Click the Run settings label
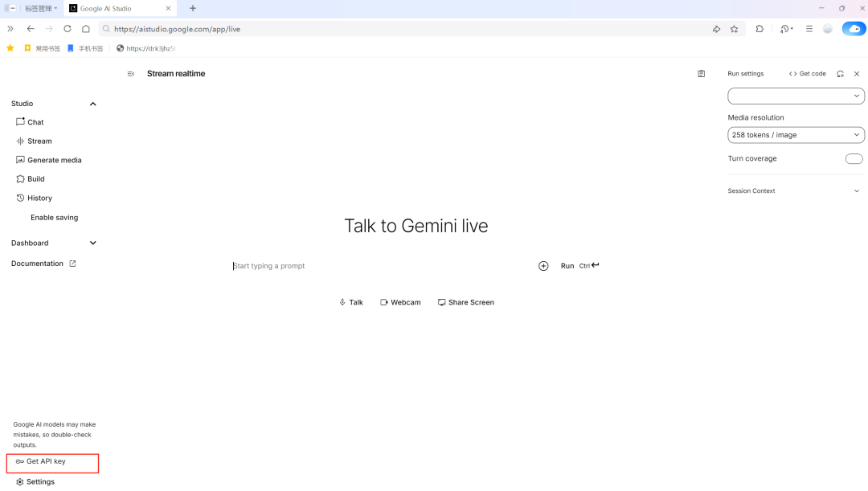Image resolution: width=868 pixels, height=491 pixels. pyautogui.click(x=745, y=74)
